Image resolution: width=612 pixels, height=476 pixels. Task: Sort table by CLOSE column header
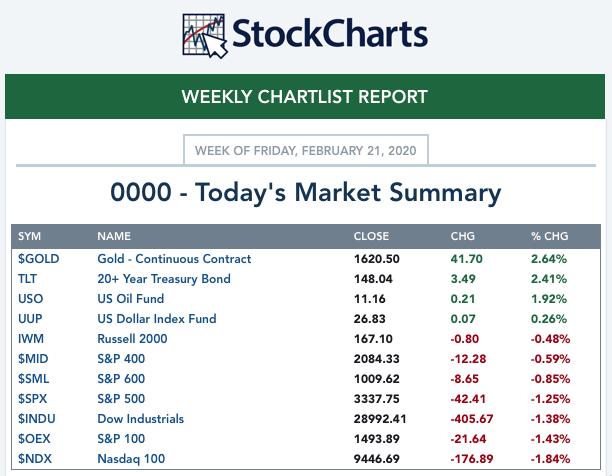pos(372,237)
